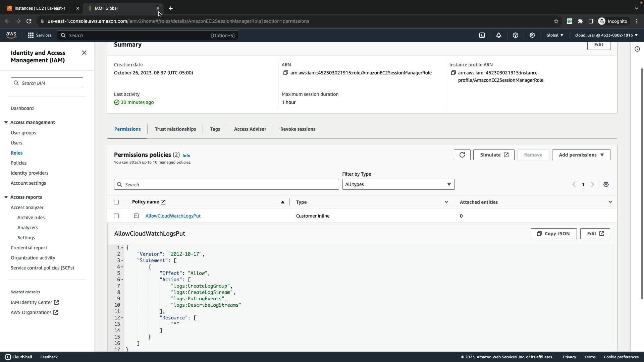
Task: Collapse the Access management section
Action: (6, 122)
